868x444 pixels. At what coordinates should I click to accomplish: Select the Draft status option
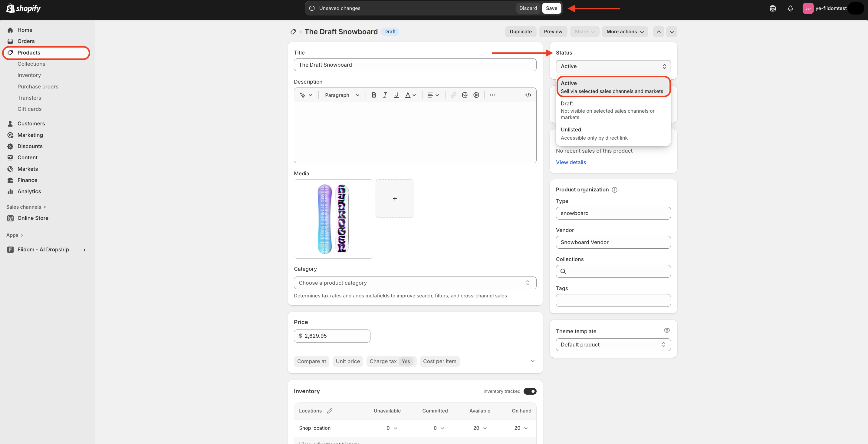pos(613,110)
